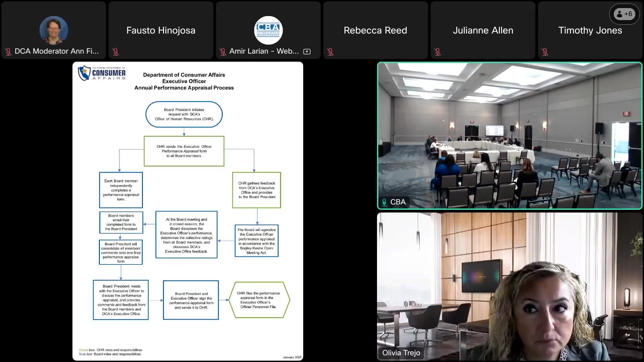The width and height of the screenshot is (644, 362).
Task: Click screen share icon on Amir Larian tile
Action: point(307,52)
